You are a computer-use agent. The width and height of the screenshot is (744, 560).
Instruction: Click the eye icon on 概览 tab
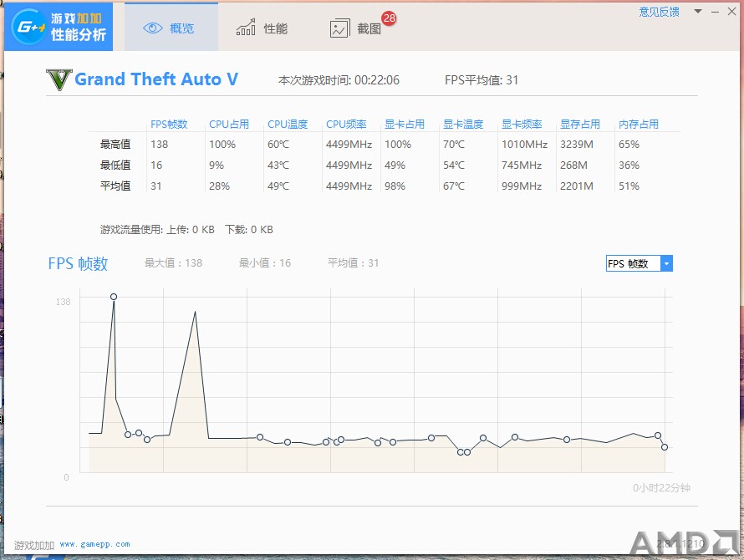coord(152,28)
